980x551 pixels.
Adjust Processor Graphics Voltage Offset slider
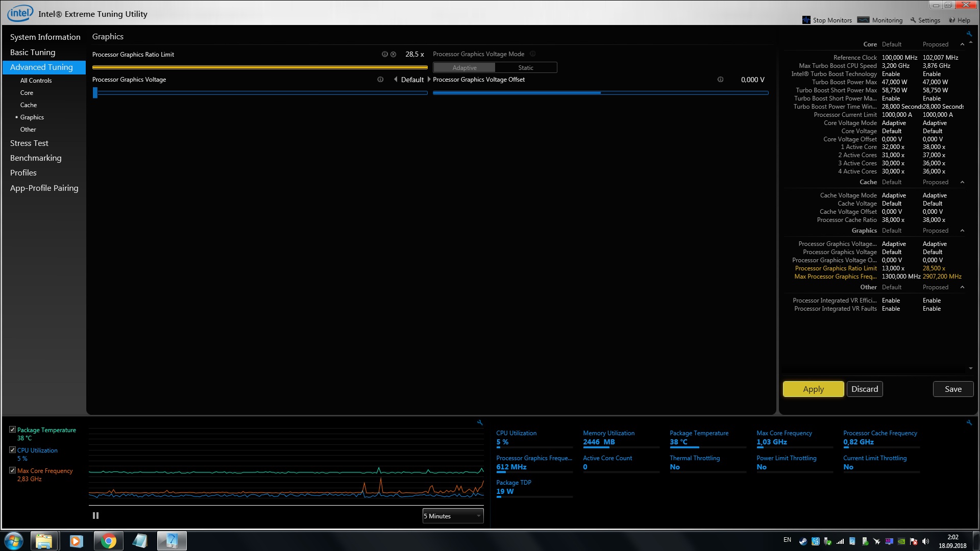[600, 93]
